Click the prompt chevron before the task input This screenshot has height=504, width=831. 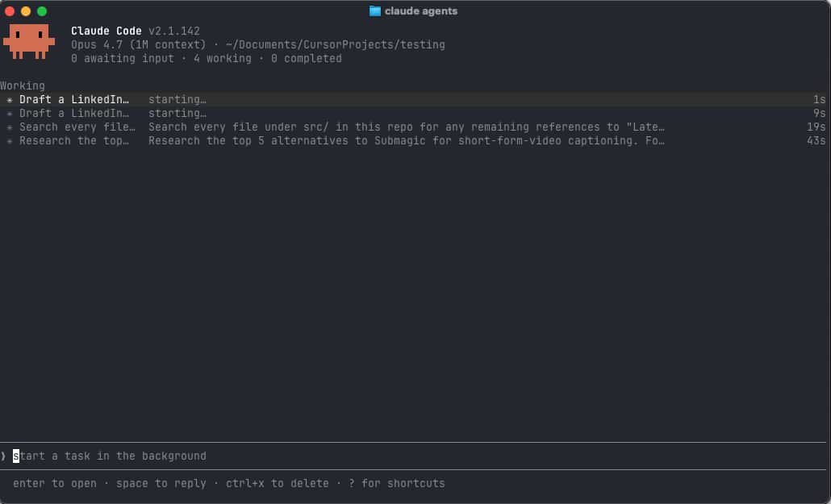(x=4, y=456)
